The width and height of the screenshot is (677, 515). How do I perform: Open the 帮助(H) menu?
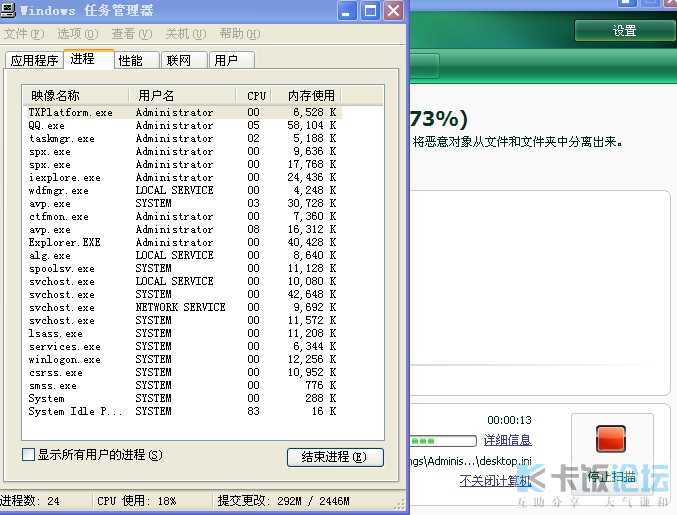tap(240, 34)
